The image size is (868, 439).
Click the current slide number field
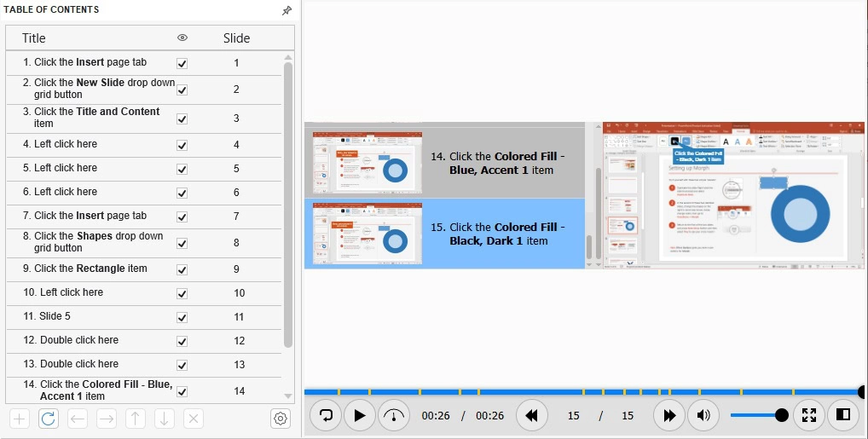click(574, 416)
